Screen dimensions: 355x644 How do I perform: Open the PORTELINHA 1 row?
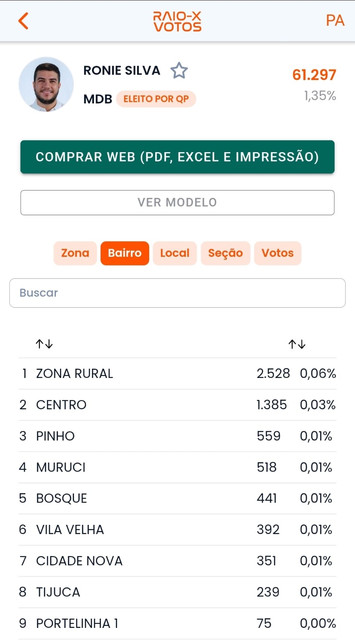coord(177,623)
